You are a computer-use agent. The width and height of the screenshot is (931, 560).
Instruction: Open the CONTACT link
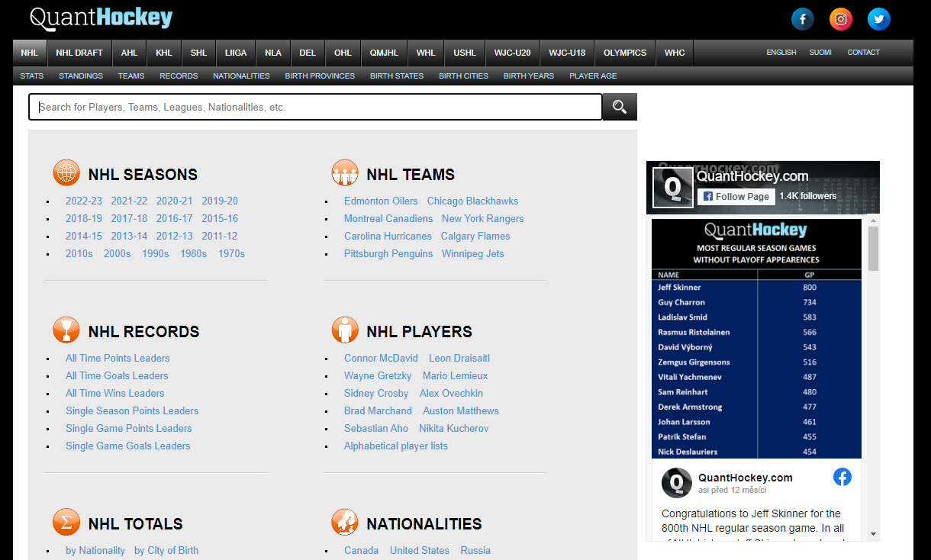coord(864,53)
